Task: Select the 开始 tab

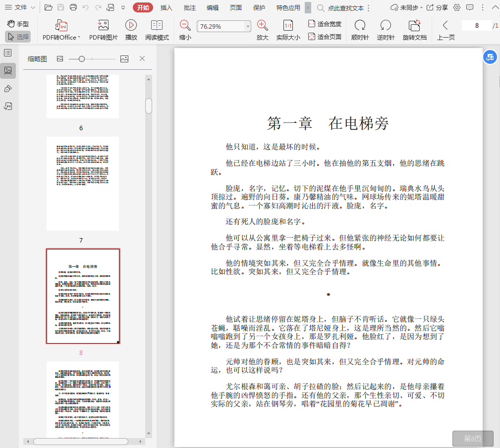Action: [143, 7]
